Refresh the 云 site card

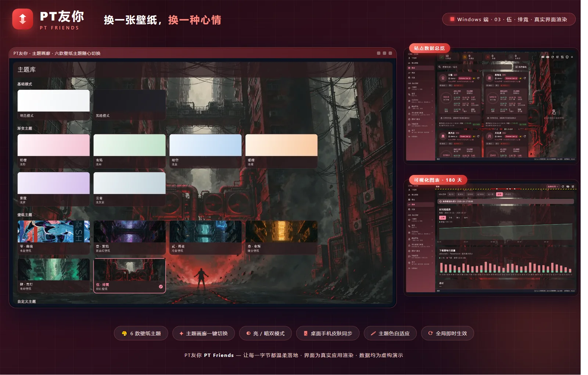[478, 78]
